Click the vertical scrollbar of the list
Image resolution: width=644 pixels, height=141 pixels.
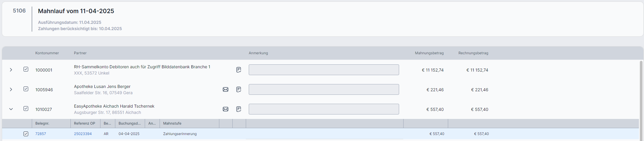point(641,98)
